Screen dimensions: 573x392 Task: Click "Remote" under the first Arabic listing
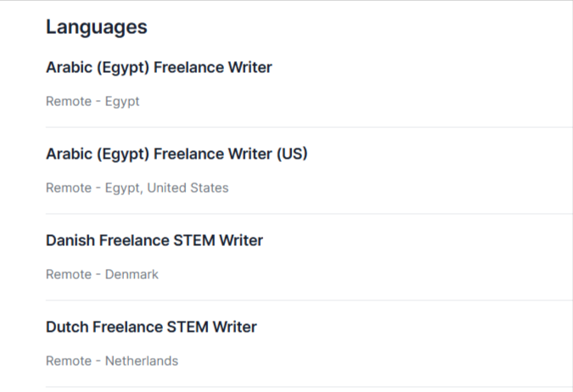pyautogui.click(x=68, y=101)
